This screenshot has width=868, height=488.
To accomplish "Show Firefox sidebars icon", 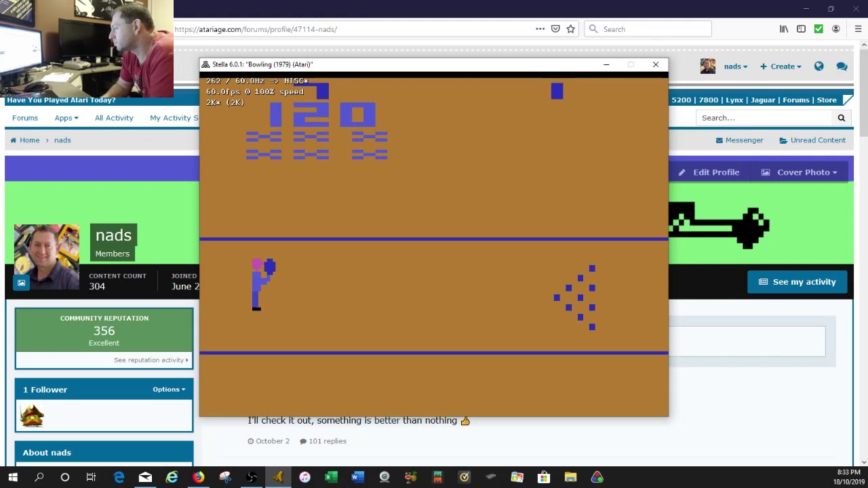I will [801, 29].
